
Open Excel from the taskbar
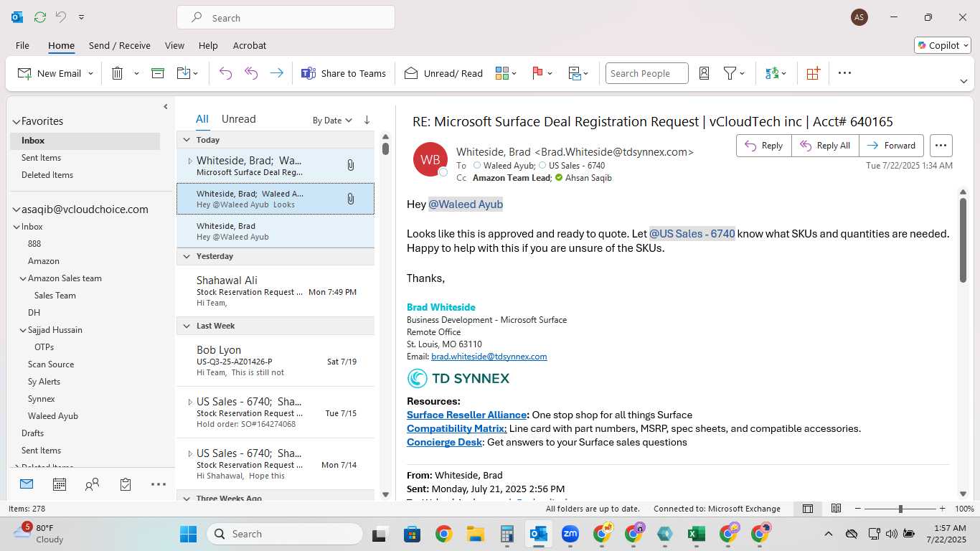tap(695, 534)
